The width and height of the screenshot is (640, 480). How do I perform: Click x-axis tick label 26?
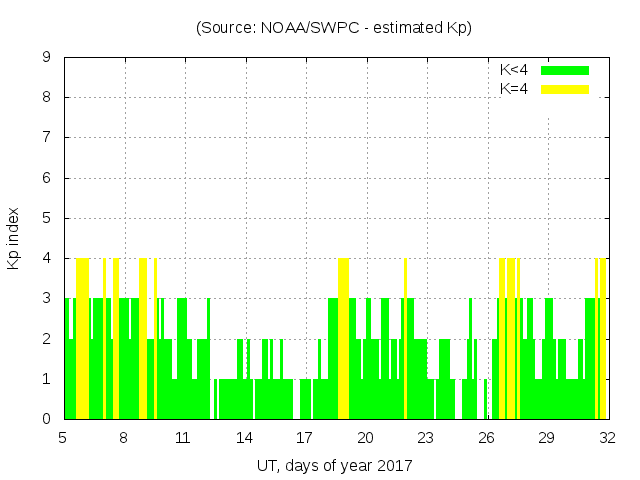click(486, 438)
